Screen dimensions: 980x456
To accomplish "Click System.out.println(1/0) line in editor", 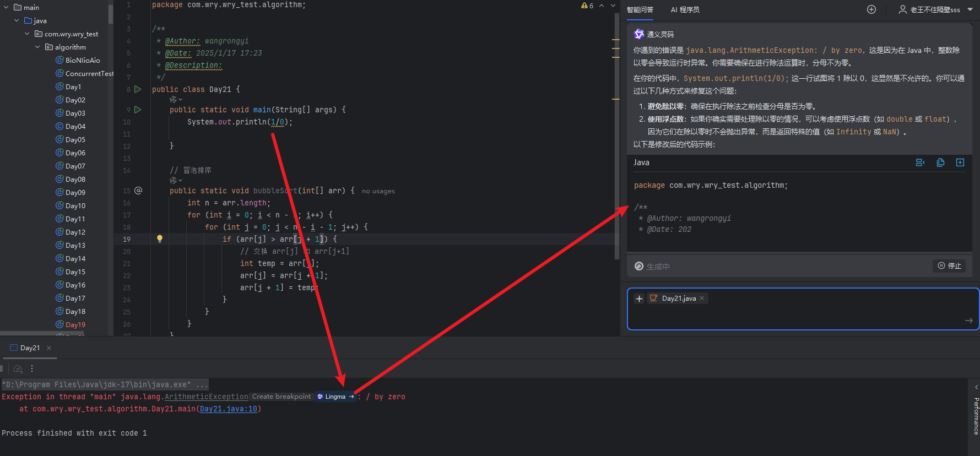I will [240, 122].
